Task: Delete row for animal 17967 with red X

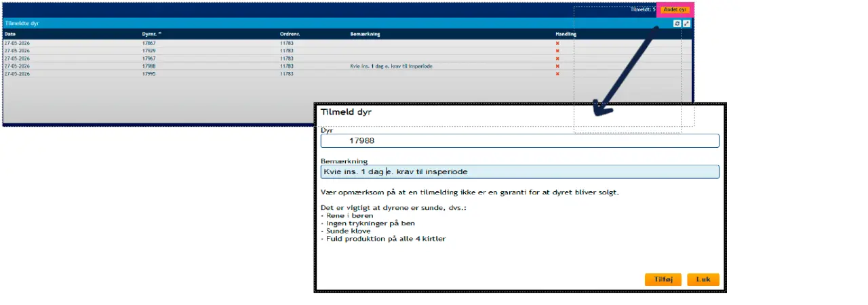Action: pos(557,58)
